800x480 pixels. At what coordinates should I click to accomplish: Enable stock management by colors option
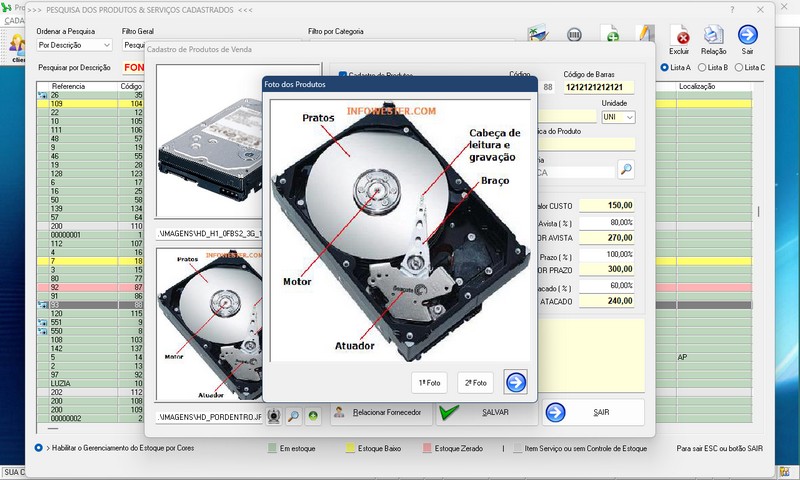coord(39,448)
